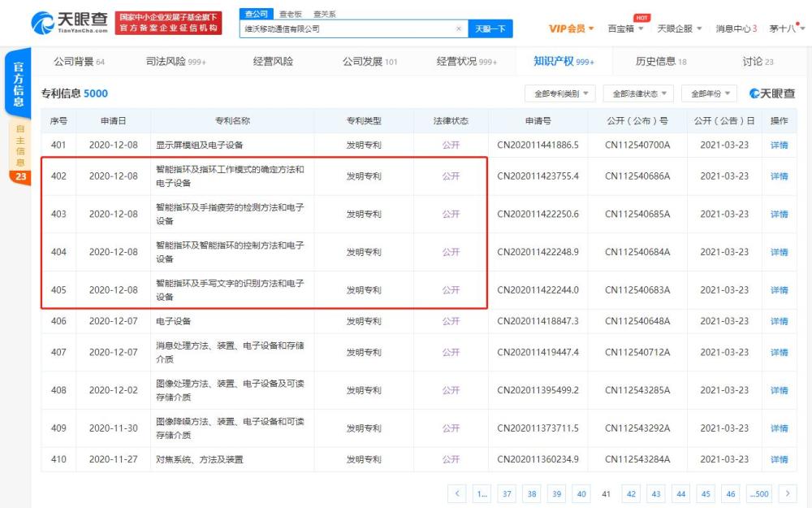Image resolution: width=812 pixels, height=508 pixels.
Task: Click the 法律状态 column header
Action: coord(451,121)
